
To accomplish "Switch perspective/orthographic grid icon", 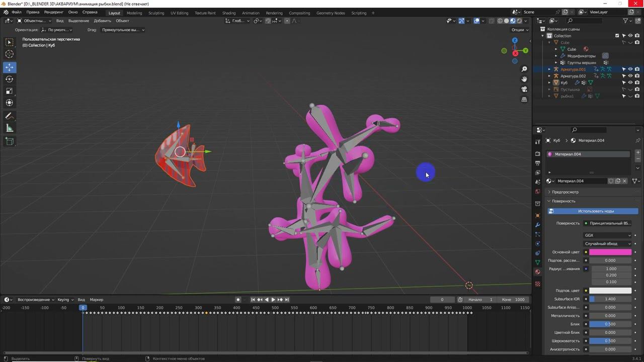I will coord(524,100).
